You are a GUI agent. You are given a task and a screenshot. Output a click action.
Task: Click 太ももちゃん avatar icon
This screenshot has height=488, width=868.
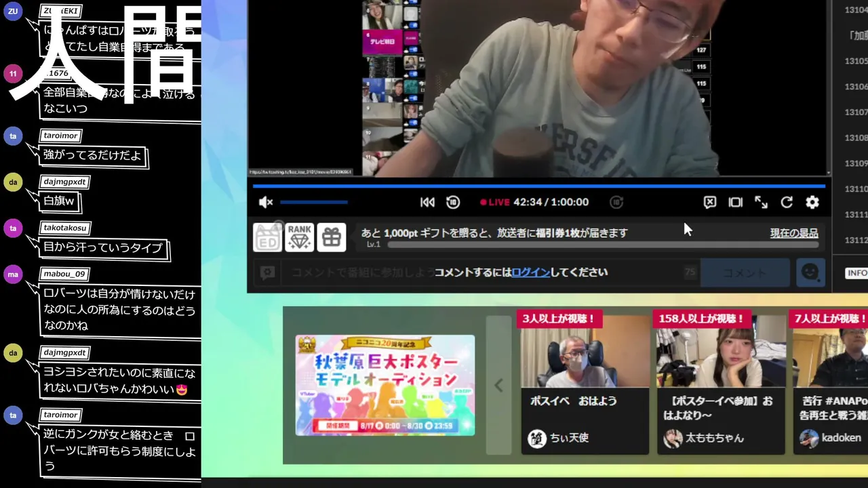click(673, 439)
